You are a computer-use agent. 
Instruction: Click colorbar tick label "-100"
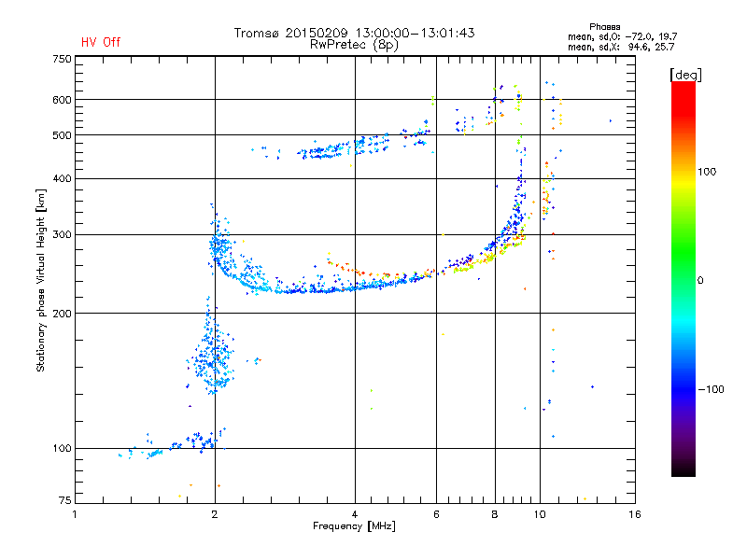(x=711, y=389)
